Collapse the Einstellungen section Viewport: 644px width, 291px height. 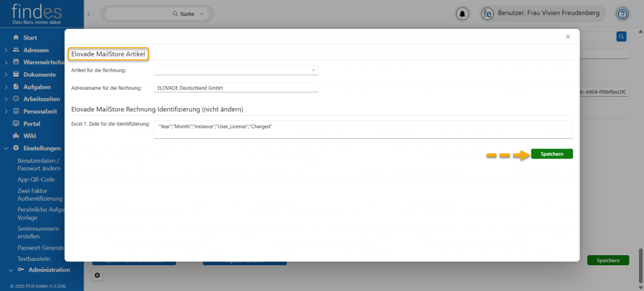coord(6,148)
